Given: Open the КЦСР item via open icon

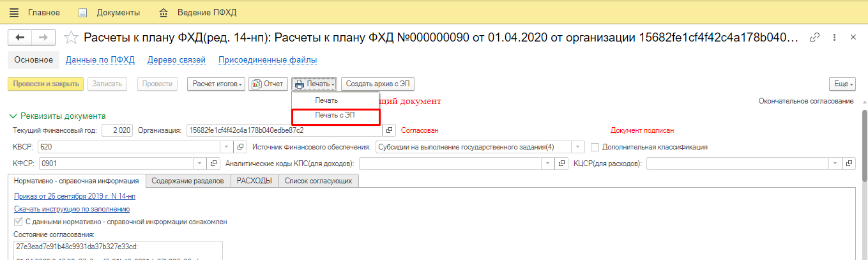Looking at the screenshot, I should [x=849, y=163].
